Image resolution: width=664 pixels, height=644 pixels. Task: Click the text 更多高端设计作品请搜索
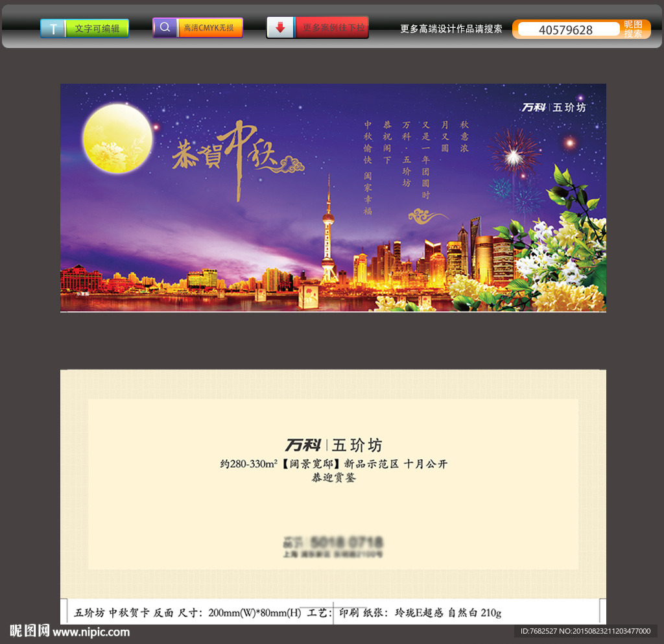pyautogui.click(x=451, y=29)
